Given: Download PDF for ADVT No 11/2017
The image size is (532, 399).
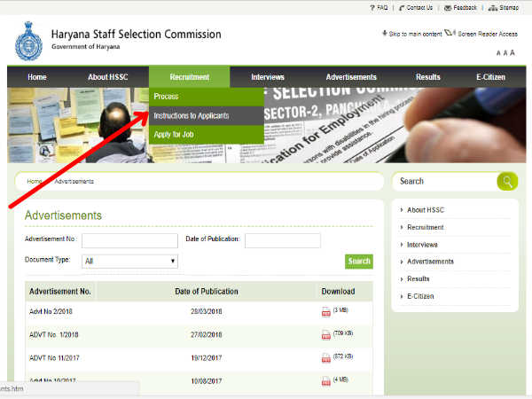Looking at the screenshot, I should pyautogui.click(x=326, y=358).
